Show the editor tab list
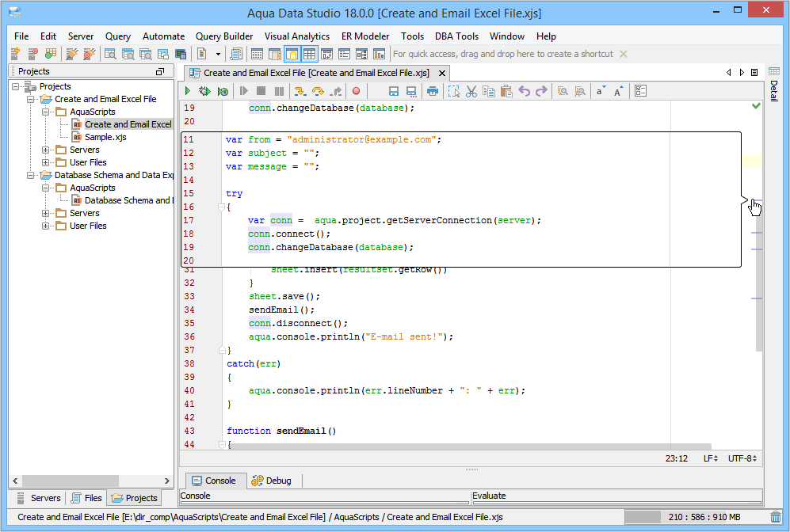 [x=754, y=73]
